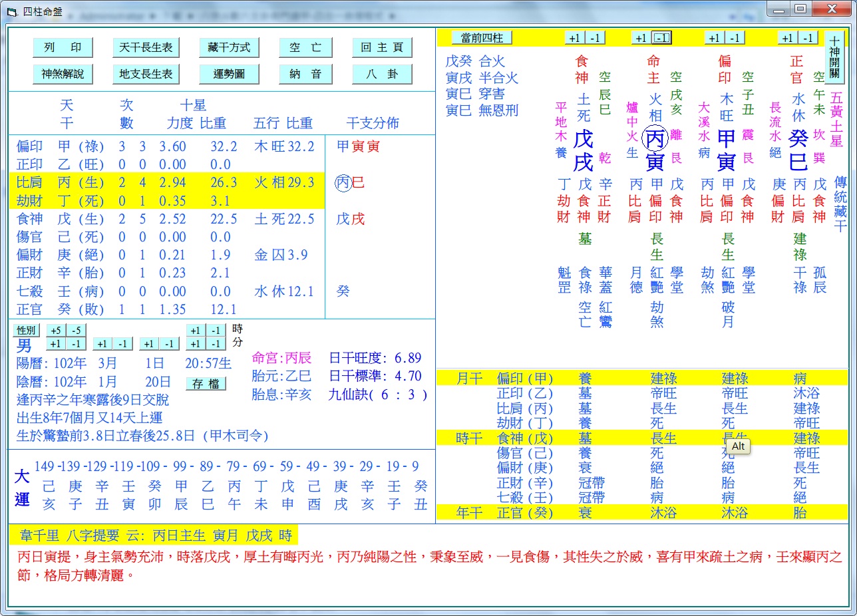Select the 甲辰 luck period at 99

coord(182,495)
